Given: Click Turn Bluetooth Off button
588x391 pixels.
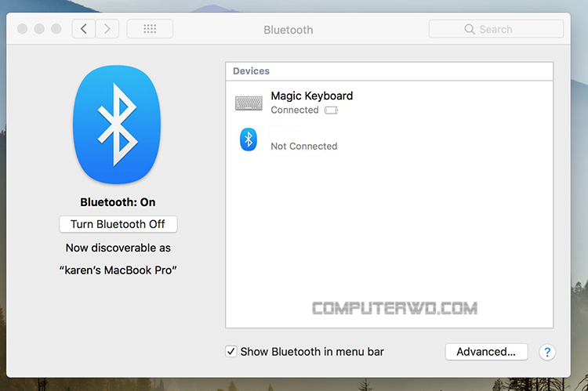Looking at the screenshot, I should pyautogui.click(x=118, y=224).
